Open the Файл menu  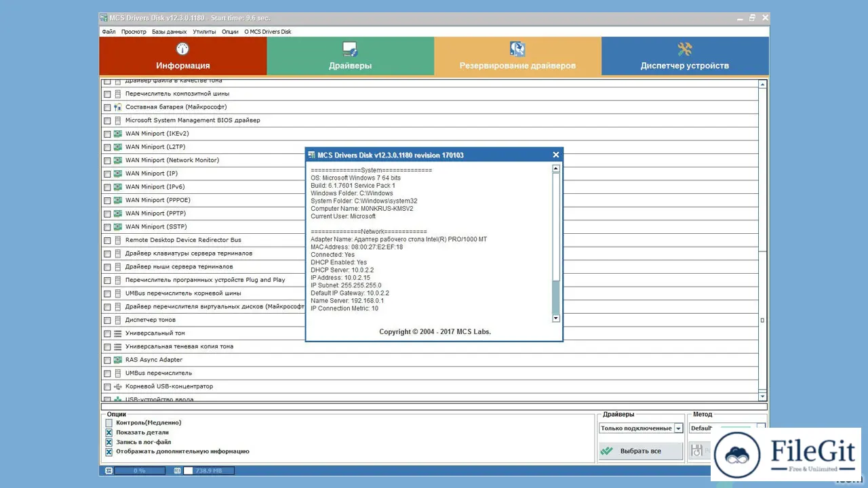pyautogui.click(x=108, y=32)
